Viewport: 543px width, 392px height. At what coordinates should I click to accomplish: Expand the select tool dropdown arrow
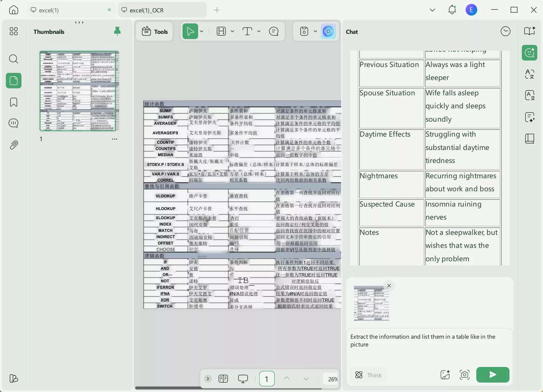202,31
